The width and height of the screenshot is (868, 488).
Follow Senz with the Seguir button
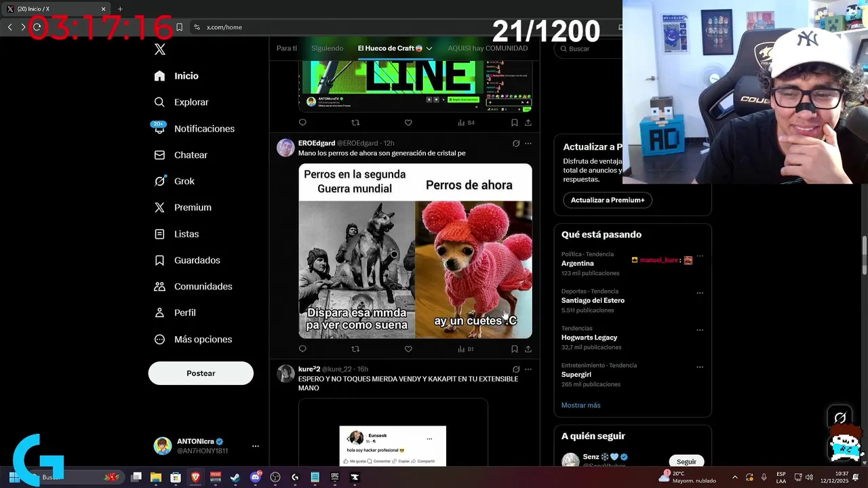coord(686,462)
